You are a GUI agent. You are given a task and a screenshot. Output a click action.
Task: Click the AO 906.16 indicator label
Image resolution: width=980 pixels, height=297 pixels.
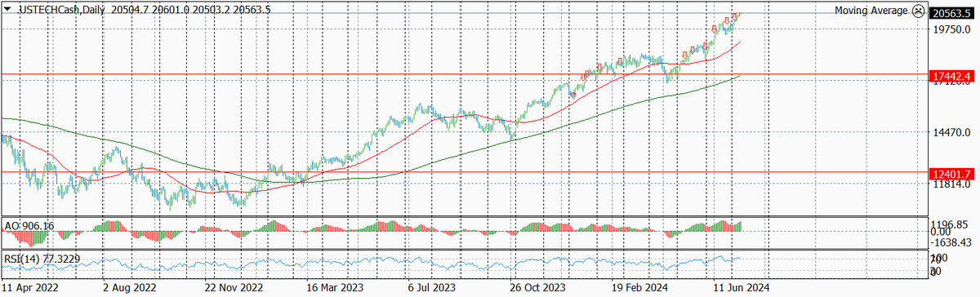click(29, 225)
